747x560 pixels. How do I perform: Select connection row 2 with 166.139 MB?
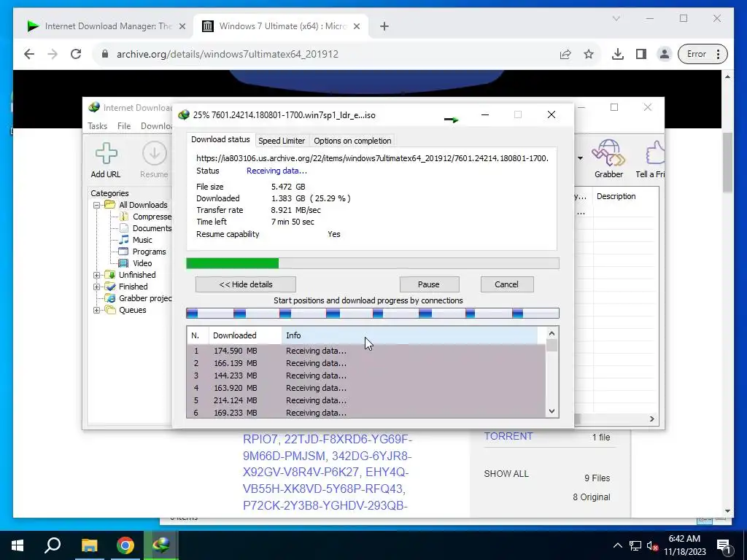click(x=366, y=363)
